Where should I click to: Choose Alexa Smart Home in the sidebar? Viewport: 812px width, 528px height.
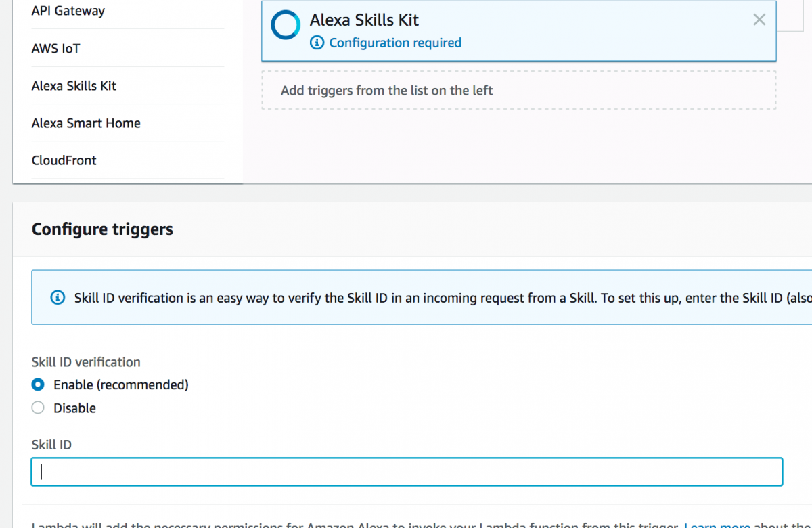coord(86,123)
